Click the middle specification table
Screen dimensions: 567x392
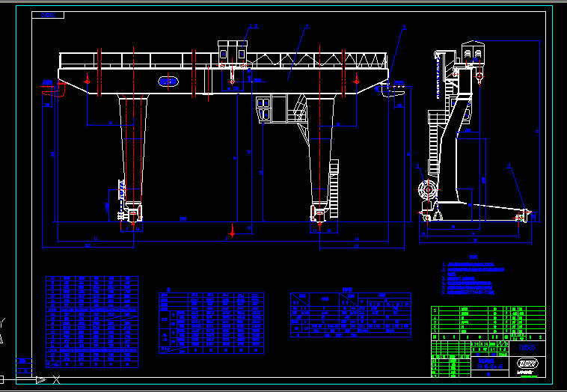point(212,322)
